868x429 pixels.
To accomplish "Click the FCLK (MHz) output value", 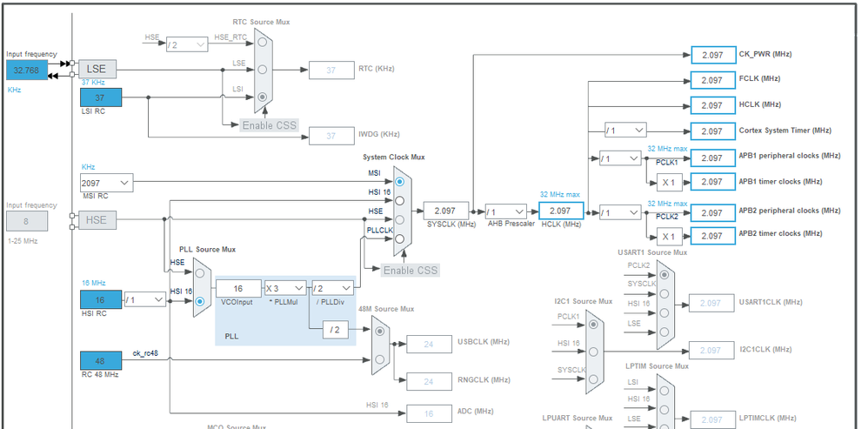I will pyautogui.click(x=713, y=80).
